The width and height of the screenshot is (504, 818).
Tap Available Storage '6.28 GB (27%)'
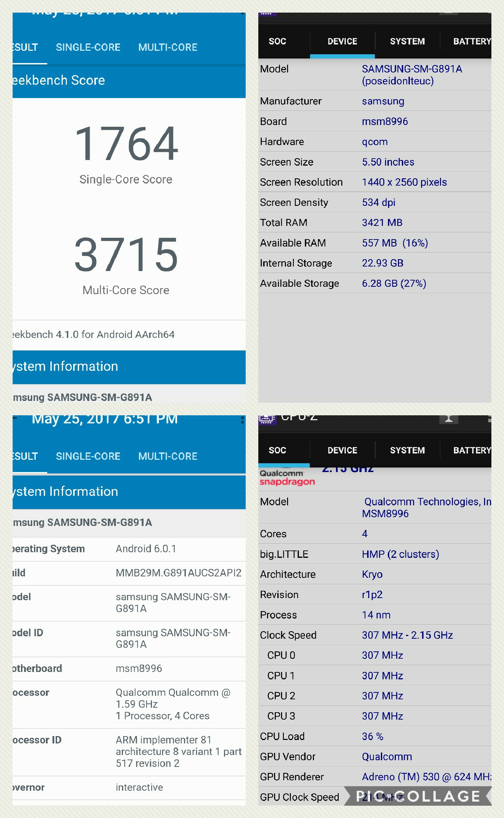pos(394,283)
